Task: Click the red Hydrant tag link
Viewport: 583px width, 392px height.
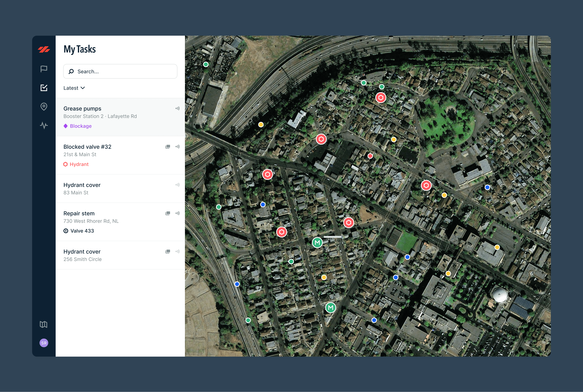Action: click(x=79, y=164)
